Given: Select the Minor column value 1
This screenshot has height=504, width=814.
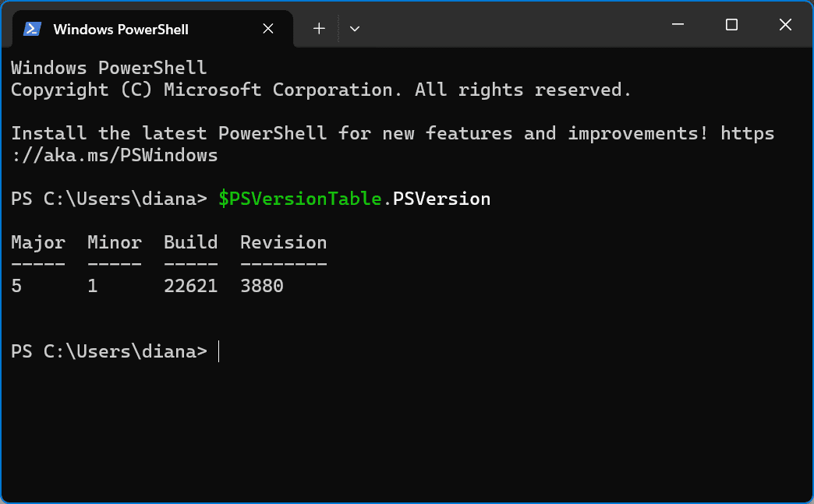Looking at the screenshot, I should 91,286.
